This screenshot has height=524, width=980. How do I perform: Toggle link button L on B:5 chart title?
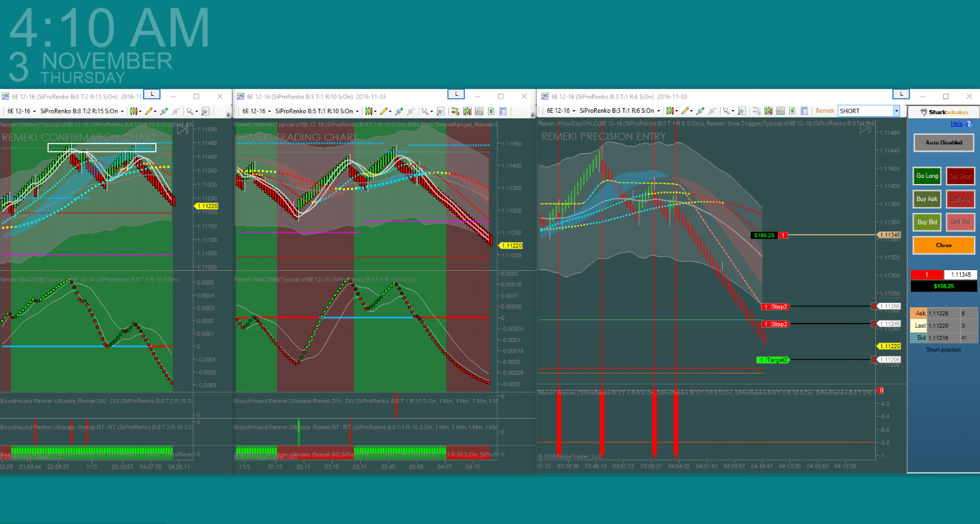(x=456, y=94)
